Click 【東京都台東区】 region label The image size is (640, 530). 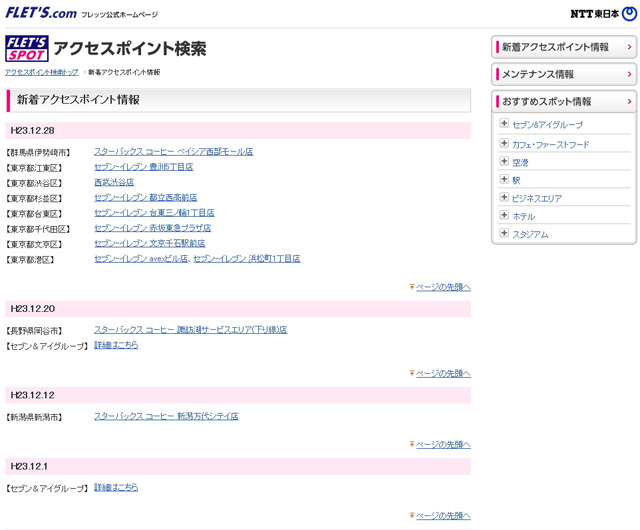click(34, 214)
